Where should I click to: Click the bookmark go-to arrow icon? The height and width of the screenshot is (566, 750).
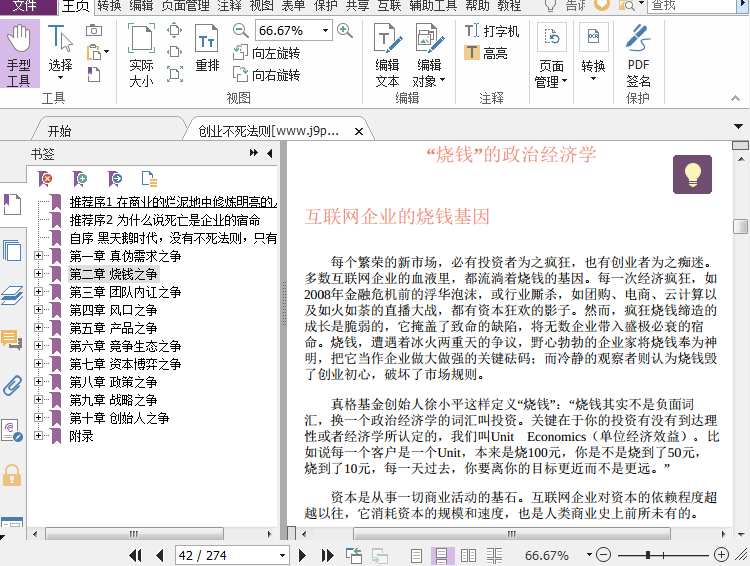coord(115,179)
